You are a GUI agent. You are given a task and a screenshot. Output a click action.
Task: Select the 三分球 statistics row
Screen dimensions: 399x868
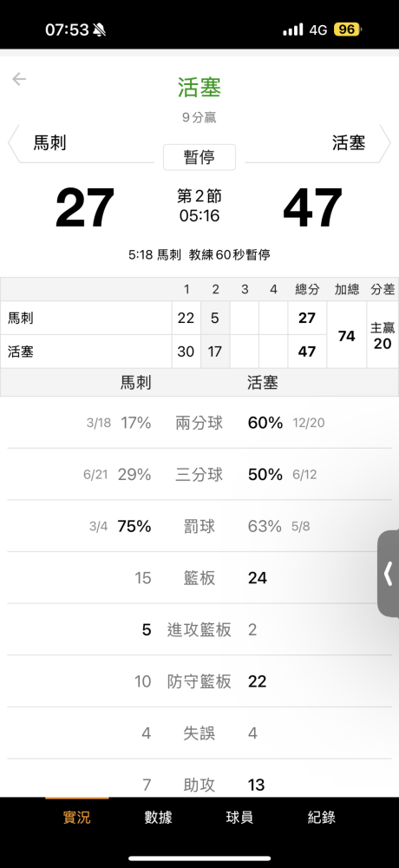(199, 475)
